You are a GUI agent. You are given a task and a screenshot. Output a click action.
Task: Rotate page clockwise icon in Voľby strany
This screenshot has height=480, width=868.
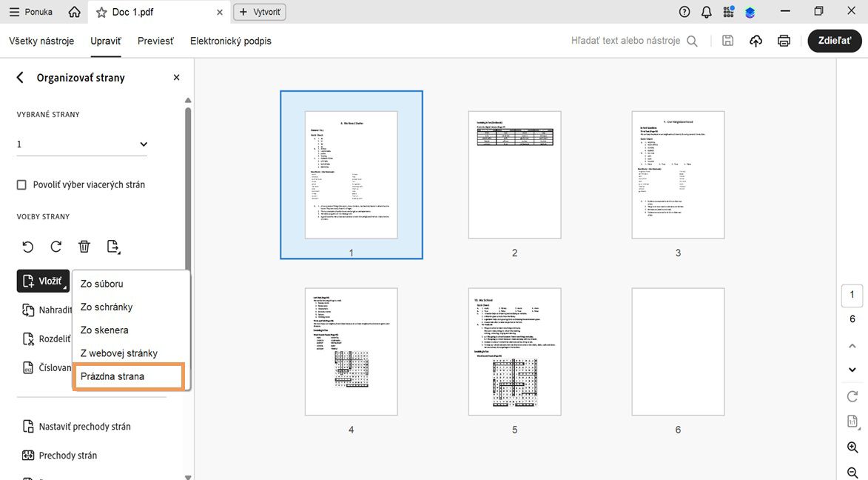pos(56,247)
